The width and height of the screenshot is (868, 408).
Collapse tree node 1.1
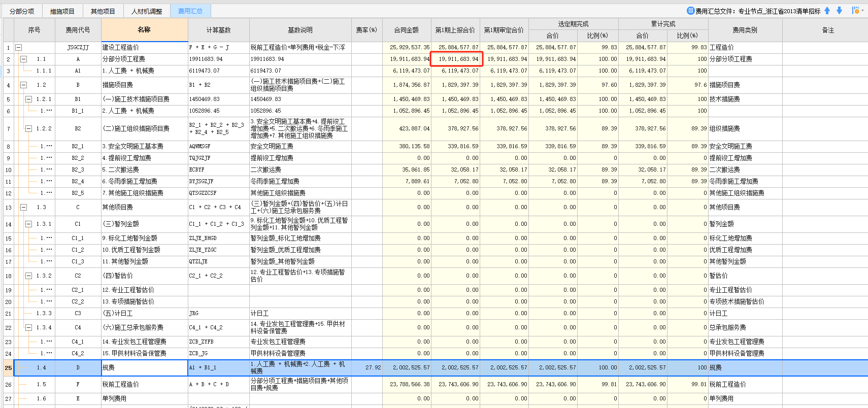(23, 59)
